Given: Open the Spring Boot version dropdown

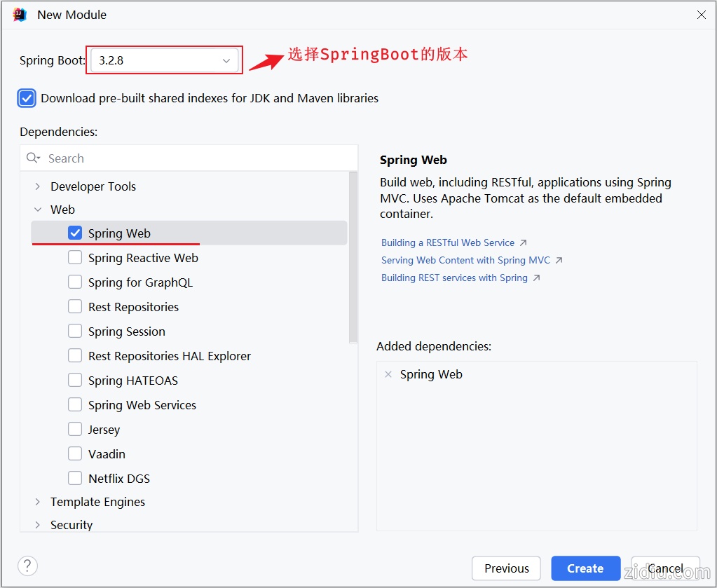Looking at the screenshot, I should click(x=165, y=60).
